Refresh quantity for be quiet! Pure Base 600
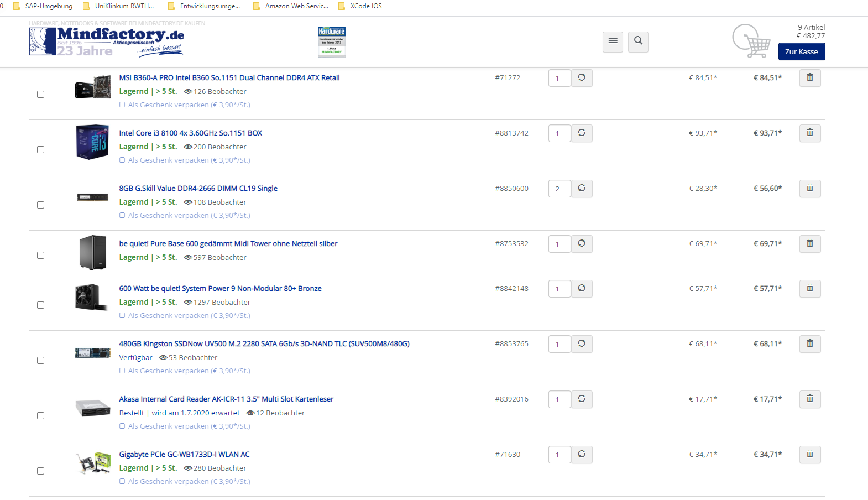Screen dimensions: 868x500 582,244
